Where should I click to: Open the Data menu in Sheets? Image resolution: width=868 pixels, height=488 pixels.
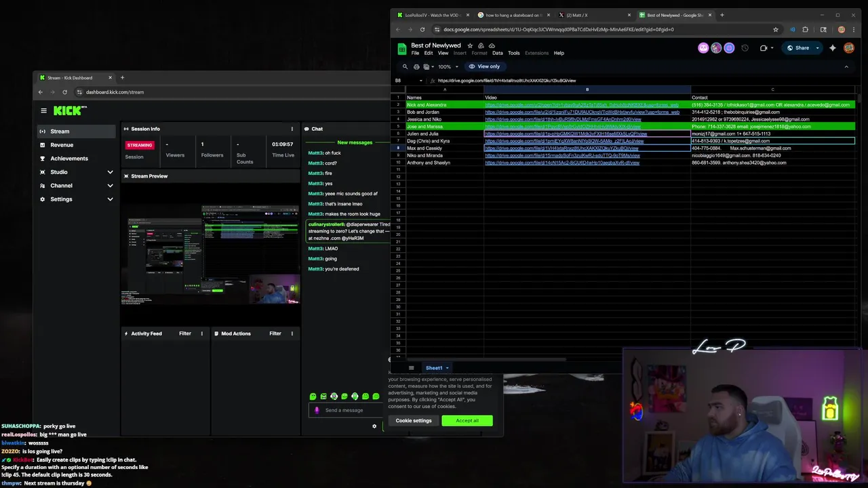click(498, 53)
